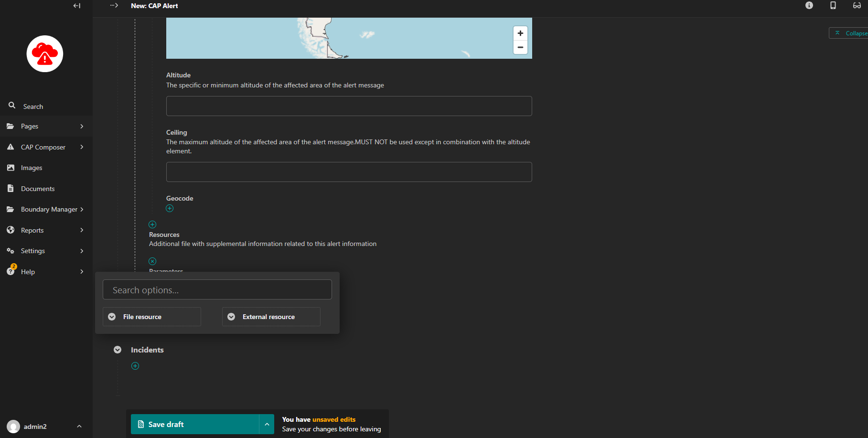
Task: Click the Save draft button
Action: tap(195, 424)
